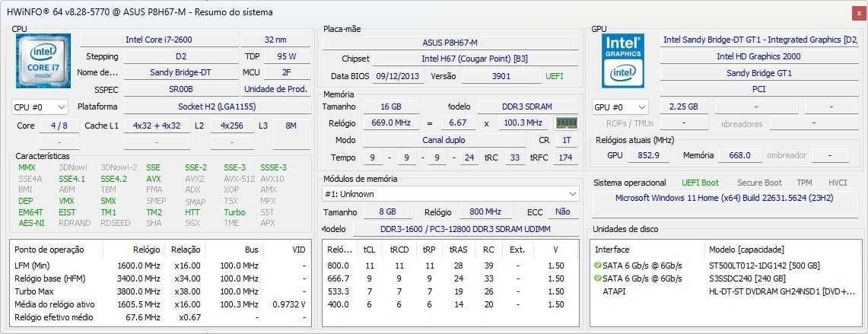The height and width of the screenshot is (334, 868).
Task: Click the 8 GB module size value
Action: [x=387, y=212]
